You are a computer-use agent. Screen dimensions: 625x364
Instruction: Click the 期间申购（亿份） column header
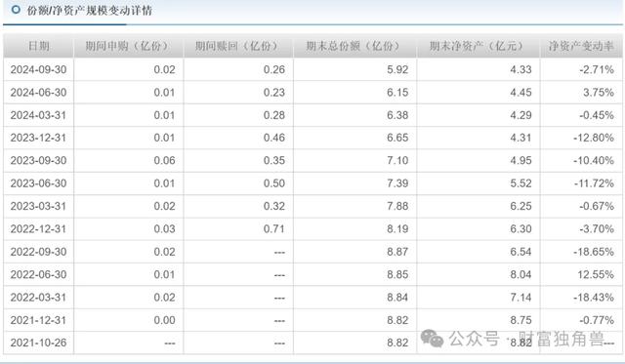tap(129, 46)
